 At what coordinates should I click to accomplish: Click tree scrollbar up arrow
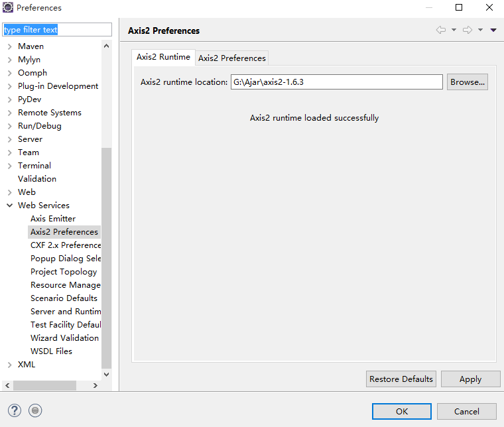[x=106, y=46]
